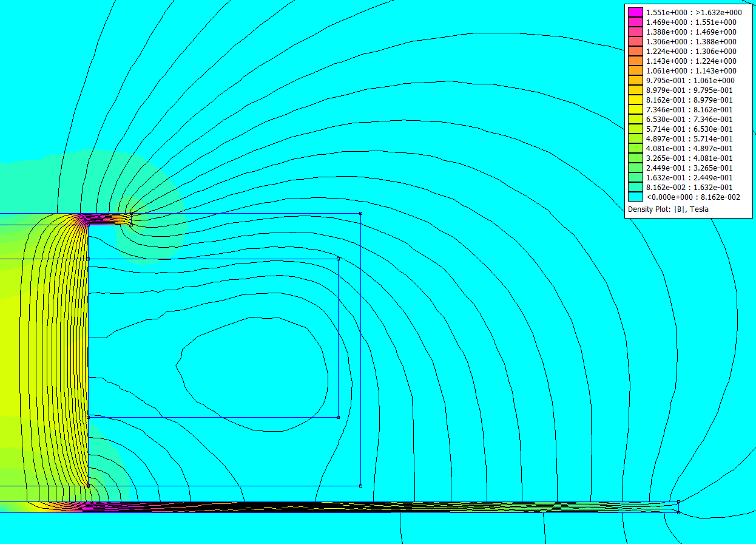Select the legend text '8.162e-001 : 8.979e-001'
Image resolution: width=756 pixels, height=544 pixels.
[x=689, y=100]
